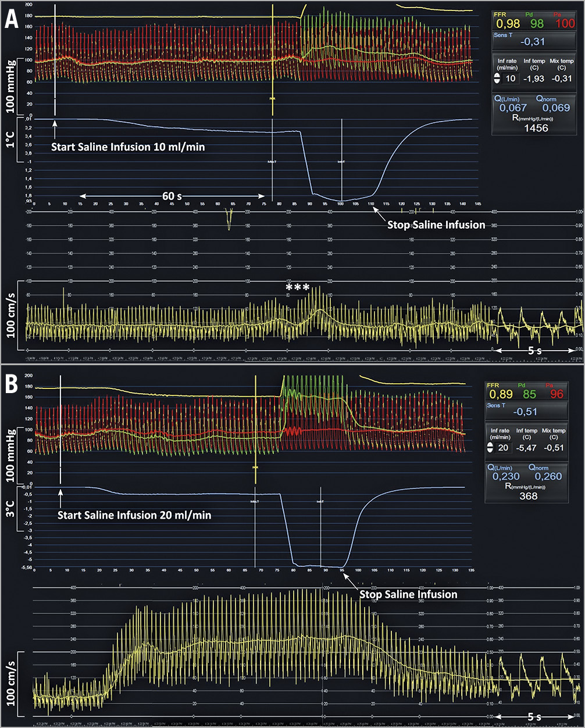Select the Inf rate value field showing 10

coord(510,77)
